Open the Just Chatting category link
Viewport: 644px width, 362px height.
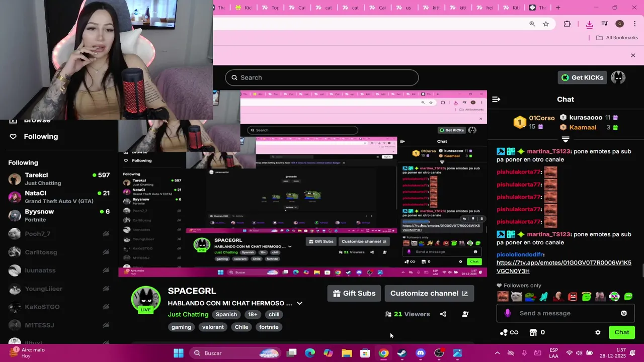[x=188, y=314]
